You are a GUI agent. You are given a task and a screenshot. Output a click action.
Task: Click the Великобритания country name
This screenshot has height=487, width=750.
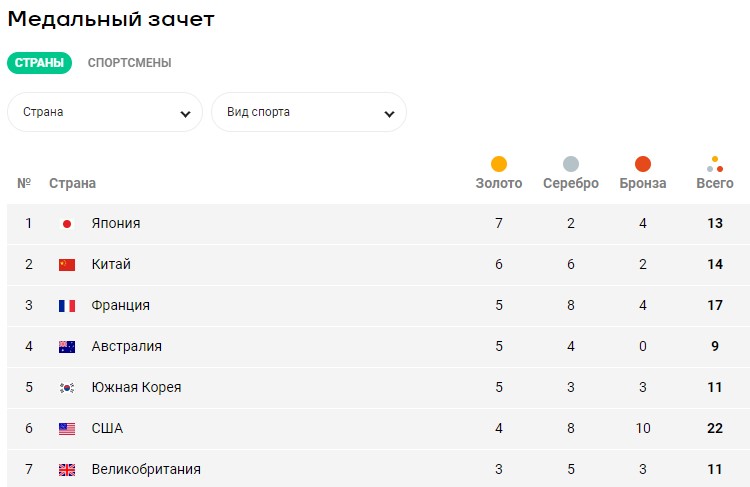(x=146, y=470)
